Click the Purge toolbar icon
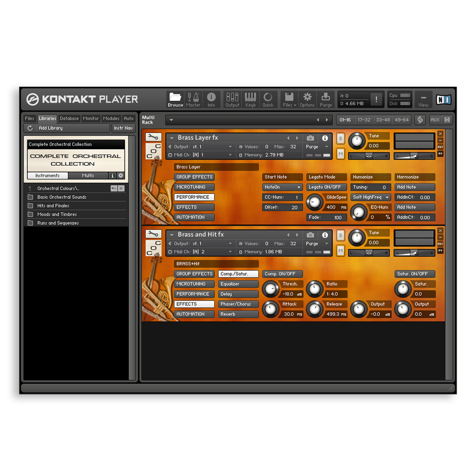This screenshot has height=476, width=476. (326, 99)
